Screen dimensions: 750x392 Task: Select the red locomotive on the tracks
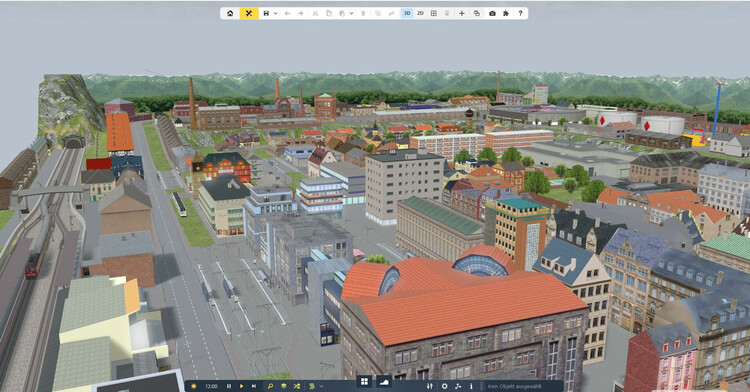33,265
